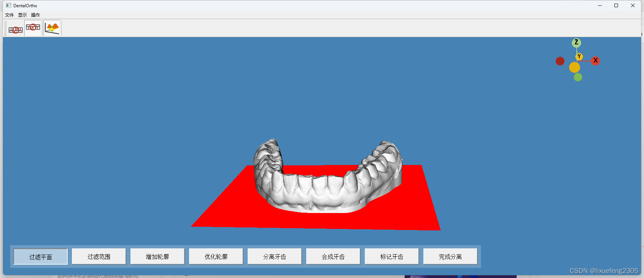Click the unlabeled green gizmo sphere
Screen dimensions: 644x278
click(x=578, y=77)
